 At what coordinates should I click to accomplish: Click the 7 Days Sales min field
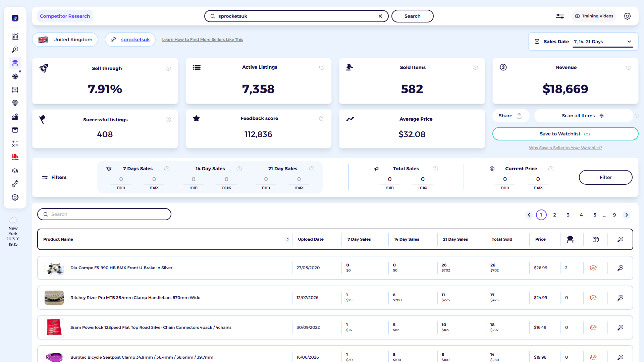121,179
